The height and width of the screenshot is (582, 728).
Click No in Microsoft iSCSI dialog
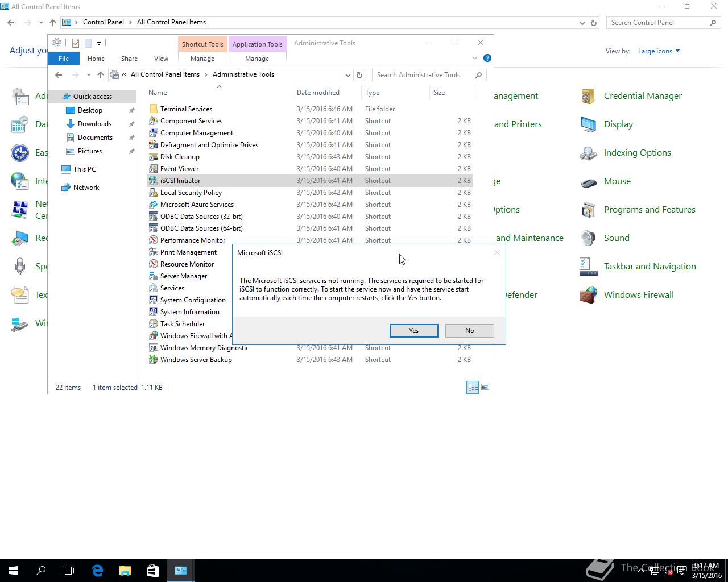click(469, 331)
